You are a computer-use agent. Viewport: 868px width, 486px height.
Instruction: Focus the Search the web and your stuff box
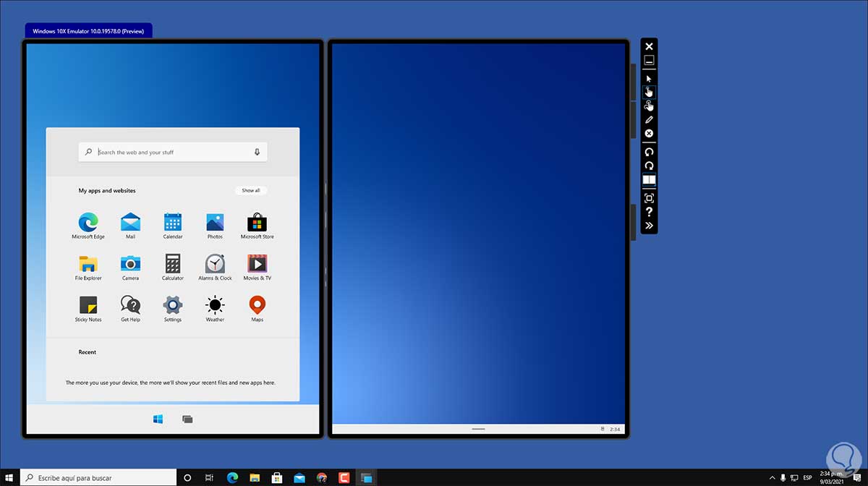coord(173,152)
